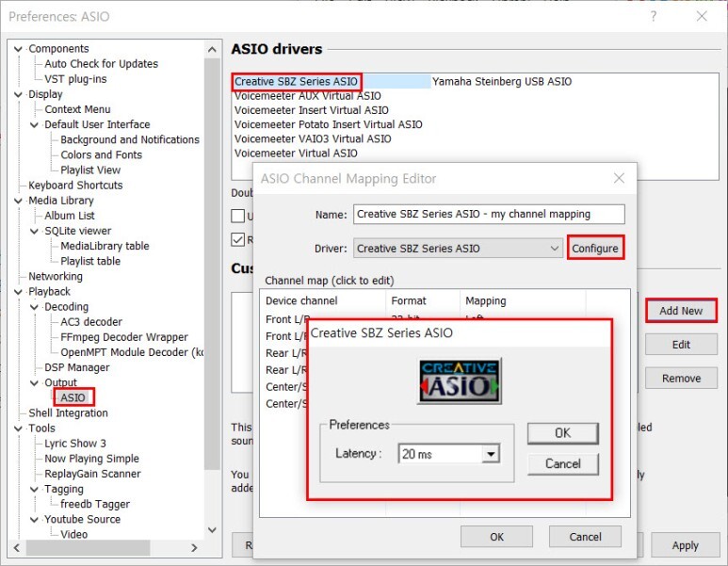The image size is (728, 566).
Task: Collapse the Playback tree node
Action: point(18,292)
